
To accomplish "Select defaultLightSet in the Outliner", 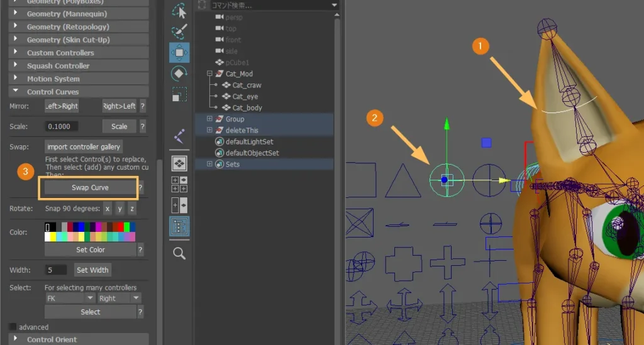I will click(x=249, y=142).
